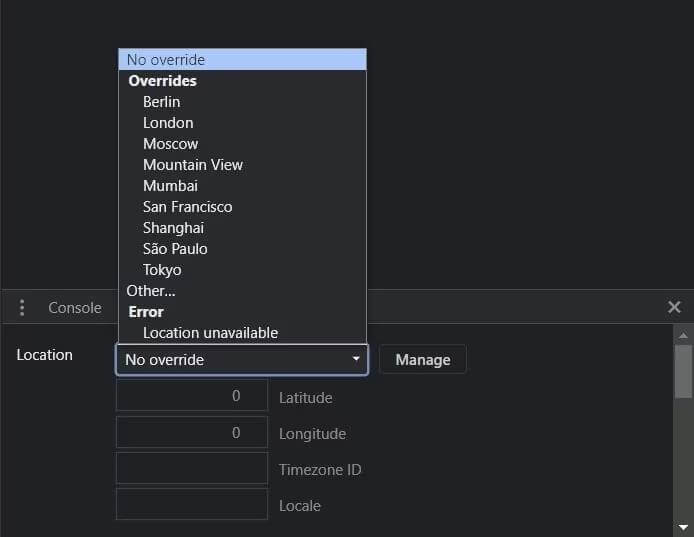Collapse the Location dropdown combo box
Viewport: 694px width, 537px height.
coord(242,359)
